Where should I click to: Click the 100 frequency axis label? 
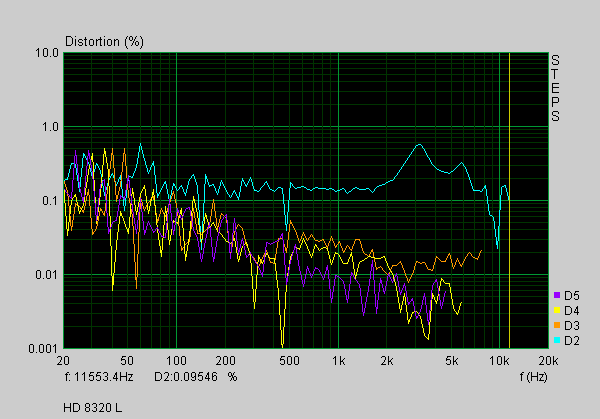click(176, 361)
